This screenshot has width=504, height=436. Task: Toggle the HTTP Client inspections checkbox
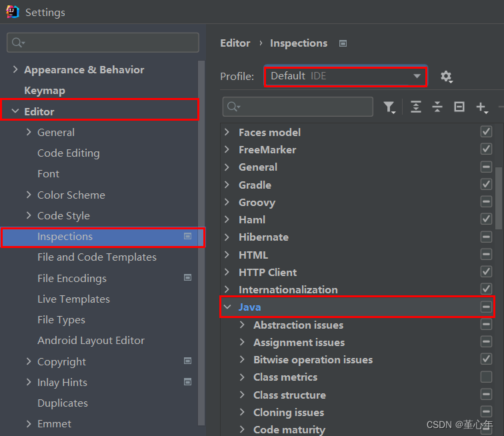(x=486, y=272)
